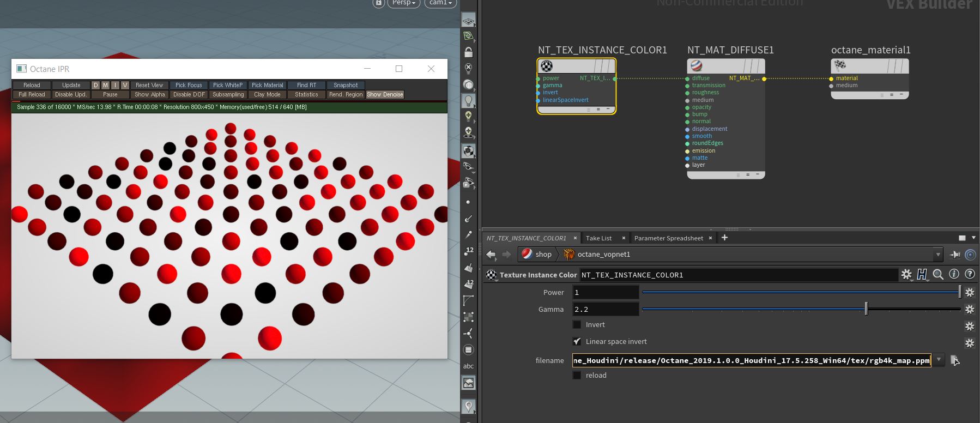Open the filename history dropdown arrow
This screenshot has width=980, height=423.
[939, 360]
